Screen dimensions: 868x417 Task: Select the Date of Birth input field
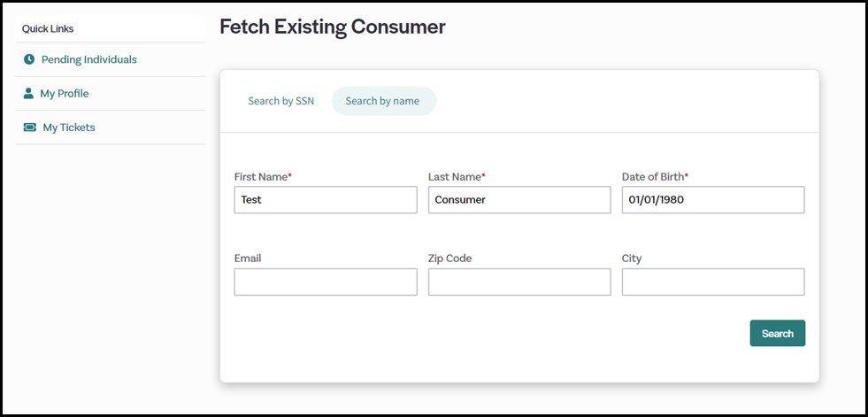click(x=712, y=200)
